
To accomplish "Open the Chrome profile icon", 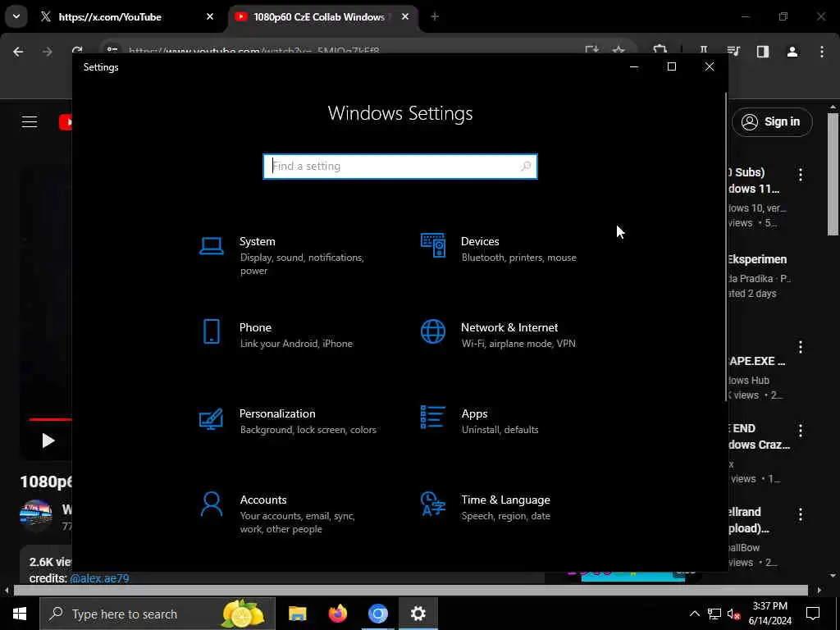I will click(792, 52).
